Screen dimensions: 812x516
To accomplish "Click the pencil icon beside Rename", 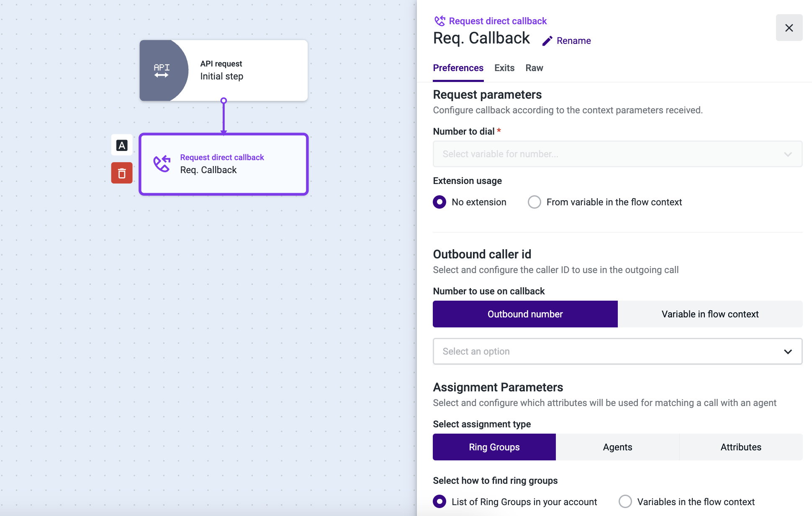I will [547, 41].
